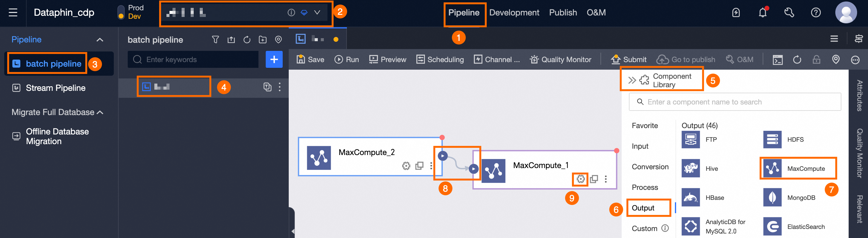The image size is (868, 238).
Task: Open the help question mark icon
Action: click(x=815, y=13)
